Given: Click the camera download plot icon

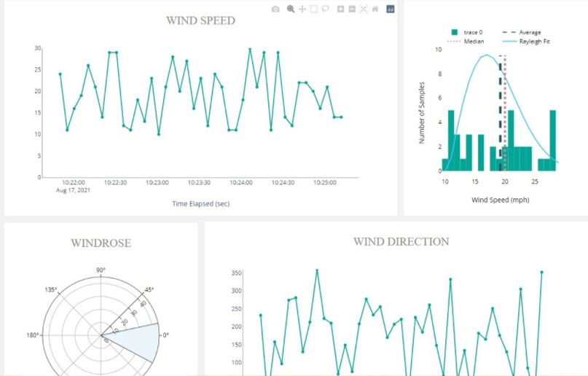Looking at the screenshot, I should pyautogui.click(x=275, y=9).
